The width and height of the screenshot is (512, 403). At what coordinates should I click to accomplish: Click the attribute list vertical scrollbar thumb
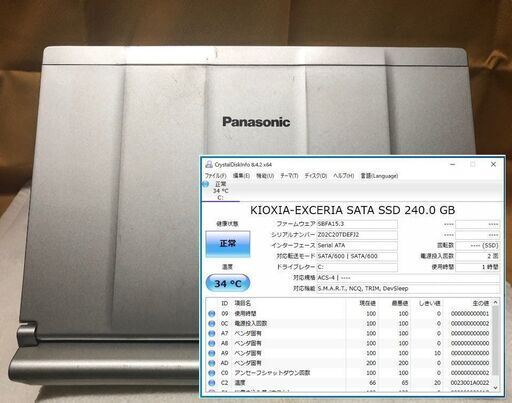pyautogui.click(x=496, y=341)
